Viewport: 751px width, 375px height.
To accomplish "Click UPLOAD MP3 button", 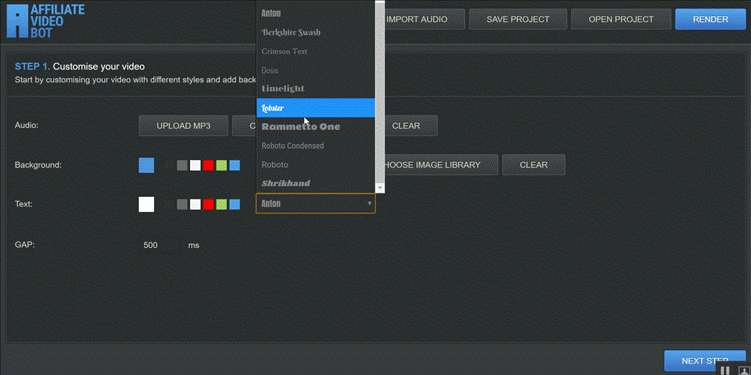I will (x=183, y=126).
